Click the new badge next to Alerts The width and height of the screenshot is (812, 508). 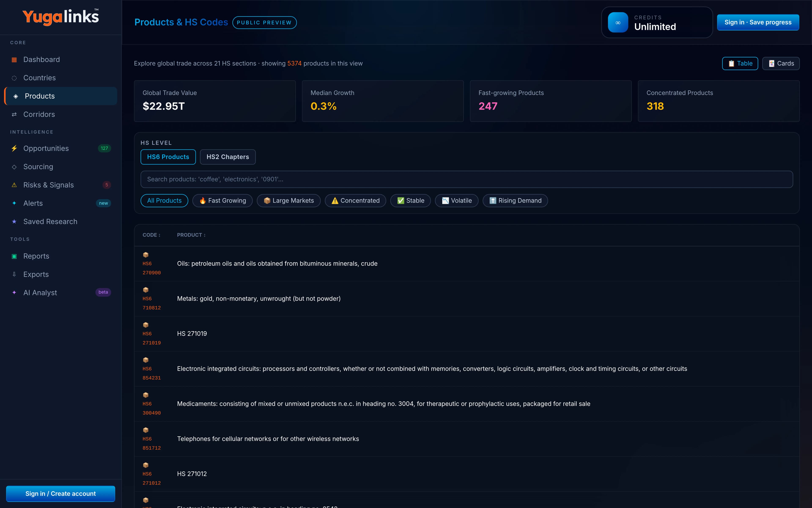tap(103, 203)
